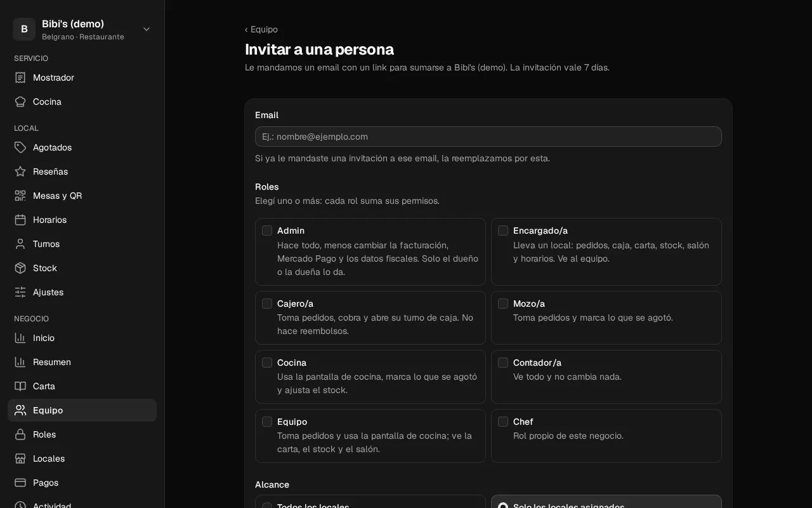
Task: Open Agotados in the sidebar
Action: point(82,147)
